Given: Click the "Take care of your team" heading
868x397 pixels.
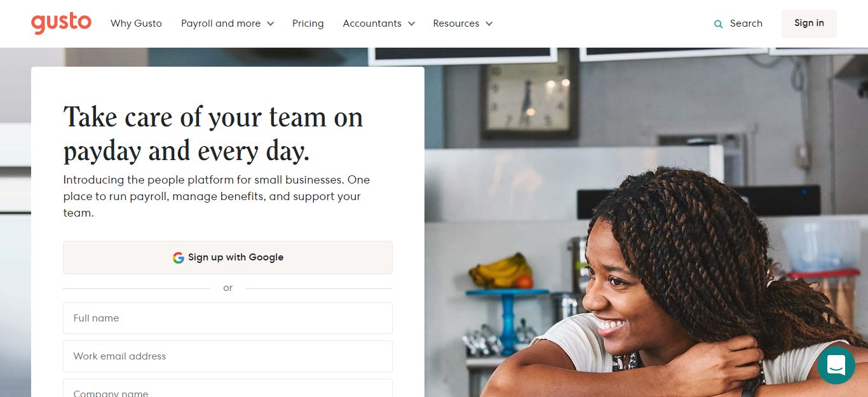Looking at the screenshot, I should click(214, 134).
